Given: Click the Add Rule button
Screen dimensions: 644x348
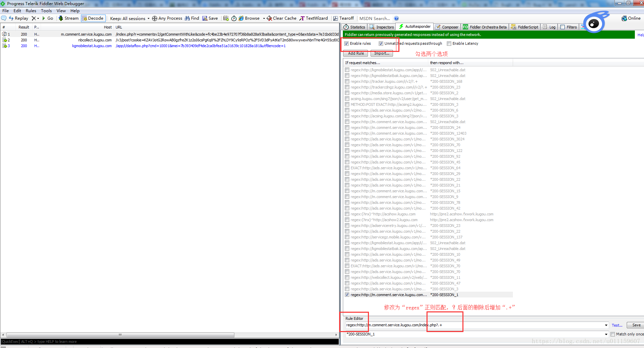Looking at the screenshot, I should (356, 54).
